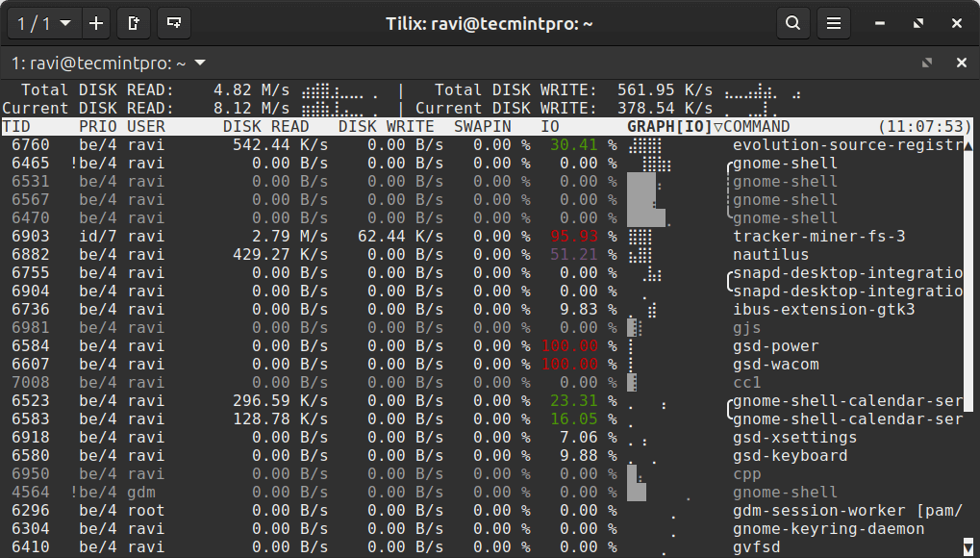Screen dimensions: 980x558
Task: Open the terminal search magnifier
Action: 792,23
